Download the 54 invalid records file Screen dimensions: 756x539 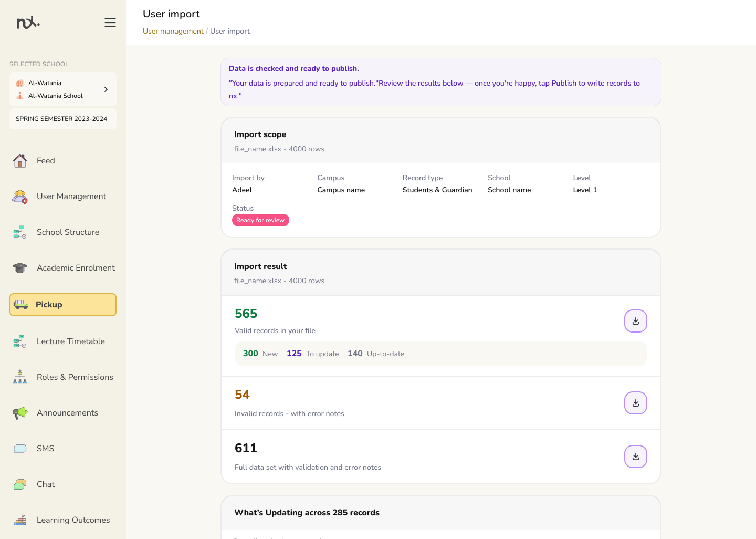(x=636, y=403)
